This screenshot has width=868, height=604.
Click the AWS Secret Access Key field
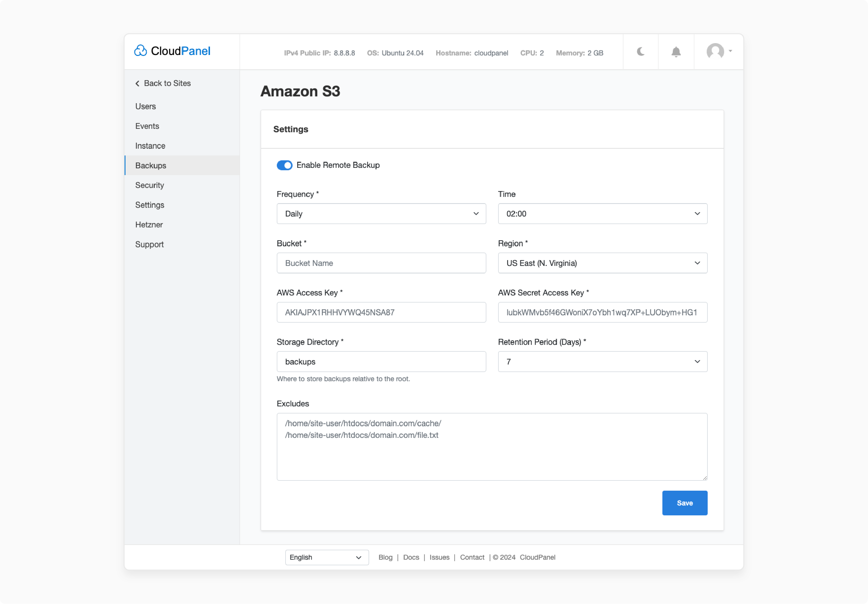click(x=603, y=313)
